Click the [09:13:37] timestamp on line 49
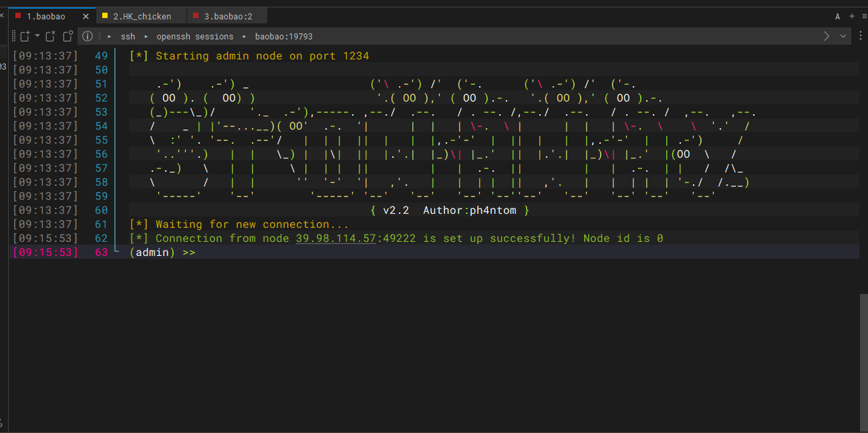The image size is (868, 433). tap(45, 56)
